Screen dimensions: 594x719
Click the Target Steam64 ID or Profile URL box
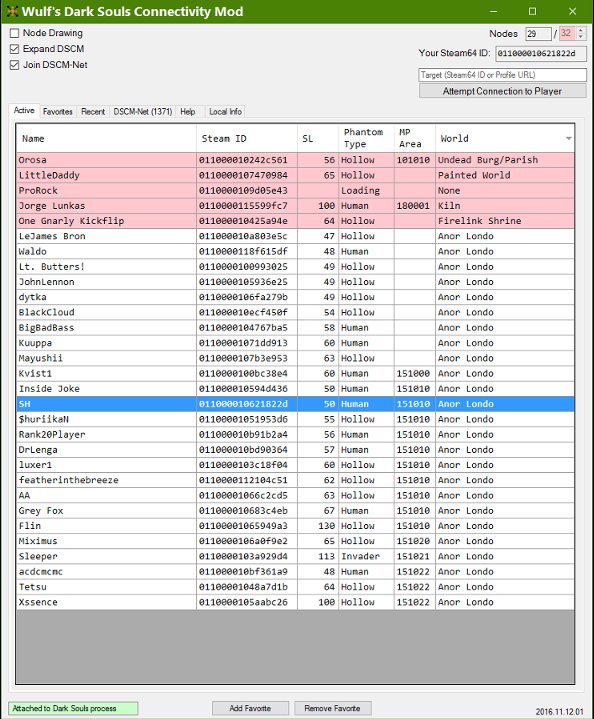(502, 75)
